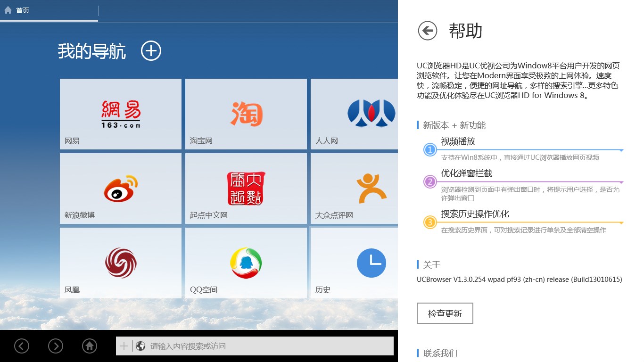Go forward with the bottom bar forward arrow
The width and height of the screenshot is (644, 362).
click(56, 346)
